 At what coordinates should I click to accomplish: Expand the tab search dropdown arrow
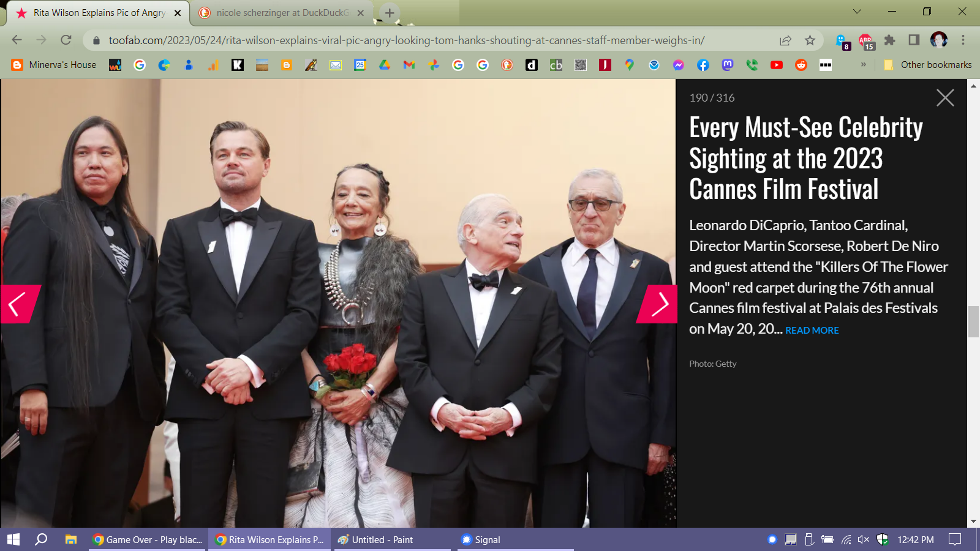tap(857, 12)
